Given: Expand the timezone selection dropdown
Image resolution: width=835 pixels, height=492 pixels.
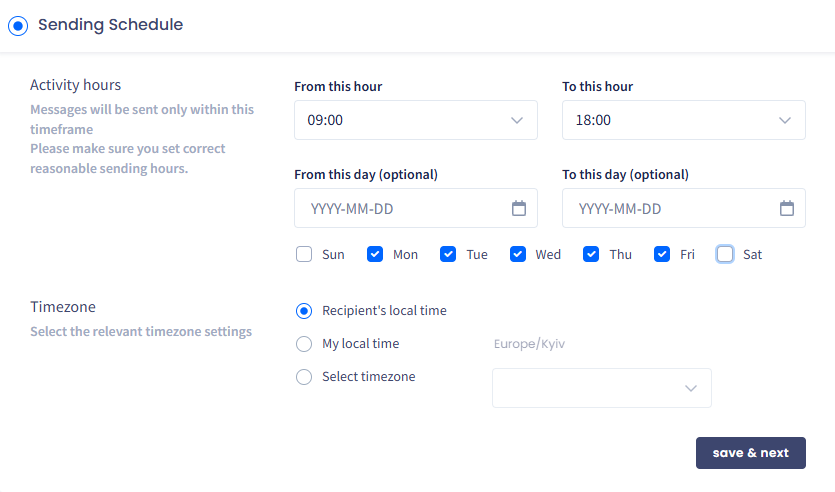Looking at the screenshot, I should coord(602,388).
